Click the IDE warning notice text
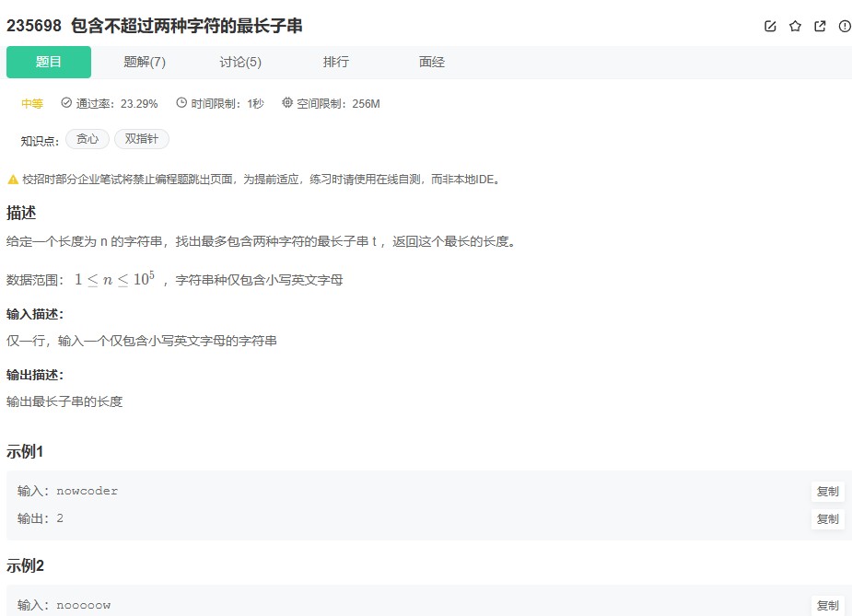852x616 pixels. [262, 180]
